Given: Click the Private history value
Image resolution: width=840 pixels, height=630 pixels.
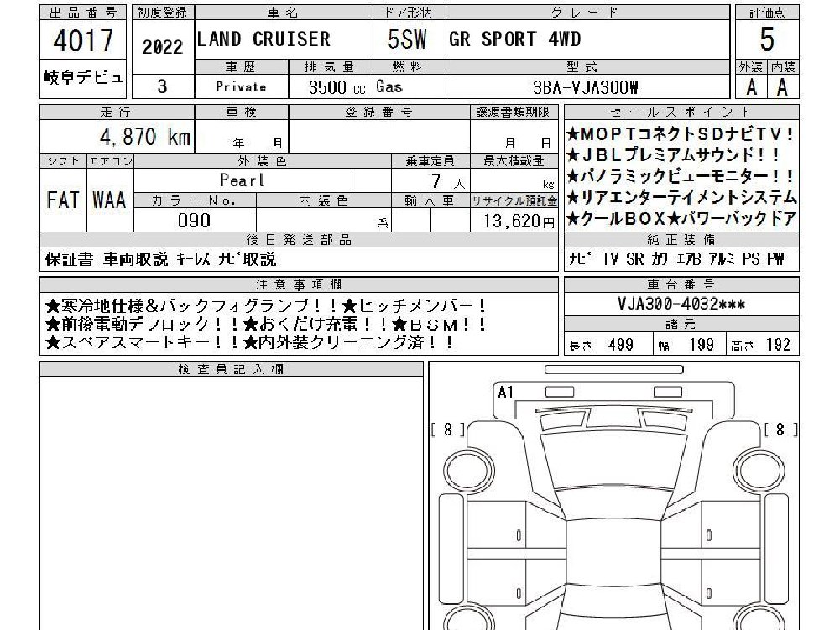Looking at the screenshot, I should (x=241, y=86).
